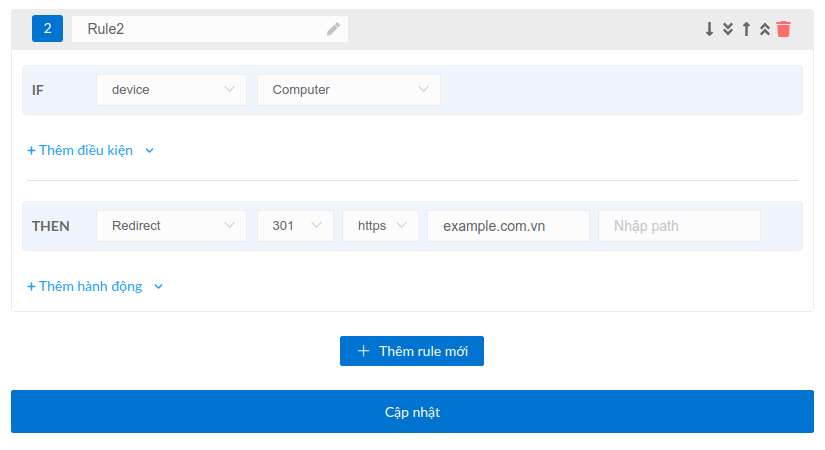Expand Thêm hành động options
Screen dimensions: 825x450
tap(95, 286)
